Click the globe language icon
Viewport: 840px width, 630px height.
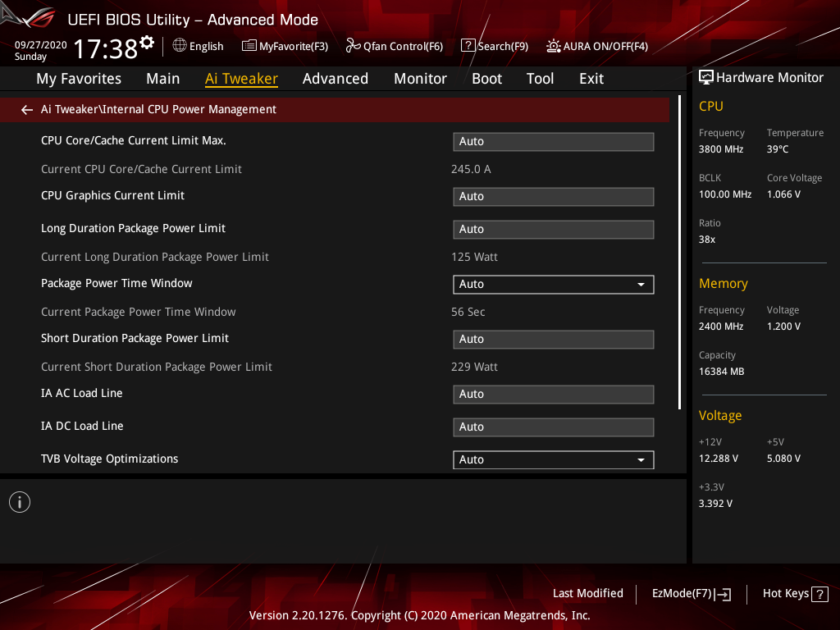coord(180,46)
